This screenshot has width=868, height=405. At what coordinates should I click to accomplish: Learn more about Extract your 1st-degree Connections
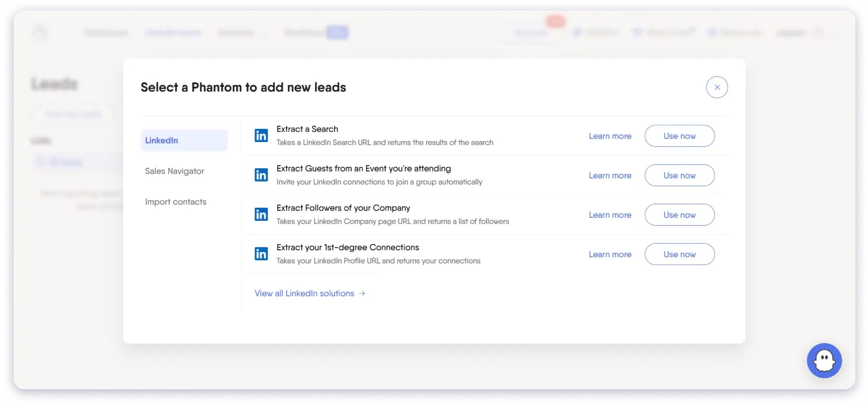click(x=610, y=254)
